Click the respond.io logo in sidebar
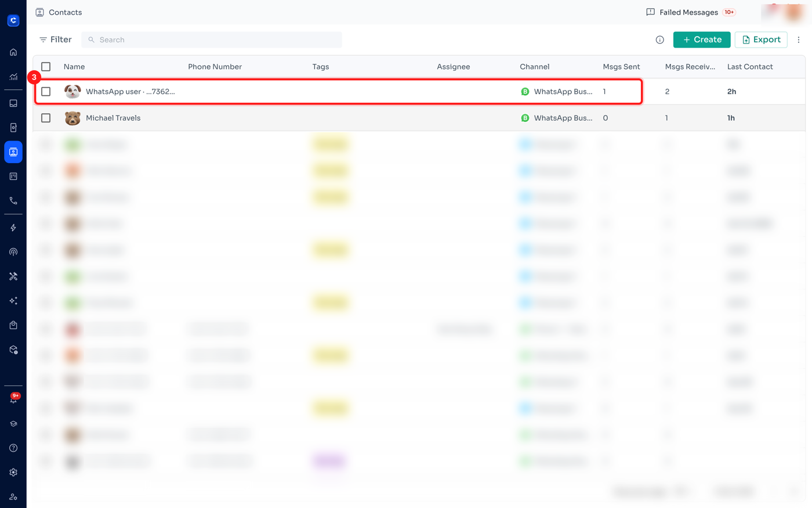The width and height of the screenshot is (812, 508). click(13, 20)
